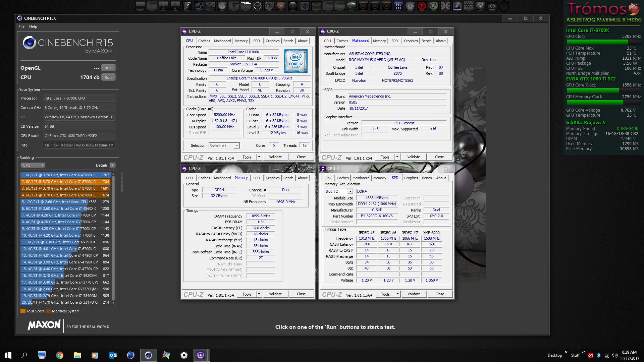Open the Cinebench Help menu
The height and width of the screenshot is (362, 644).
tap(33, 26)
